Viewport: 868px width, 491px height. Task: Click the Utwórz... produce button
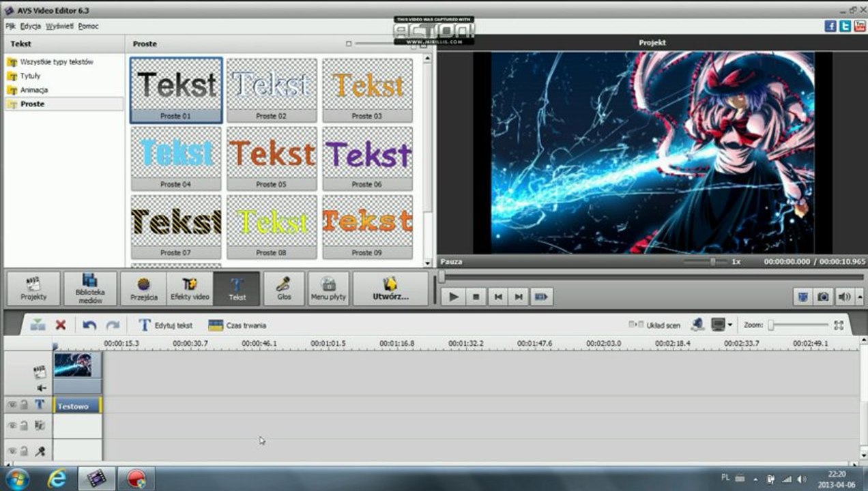(x=390, y=288)
